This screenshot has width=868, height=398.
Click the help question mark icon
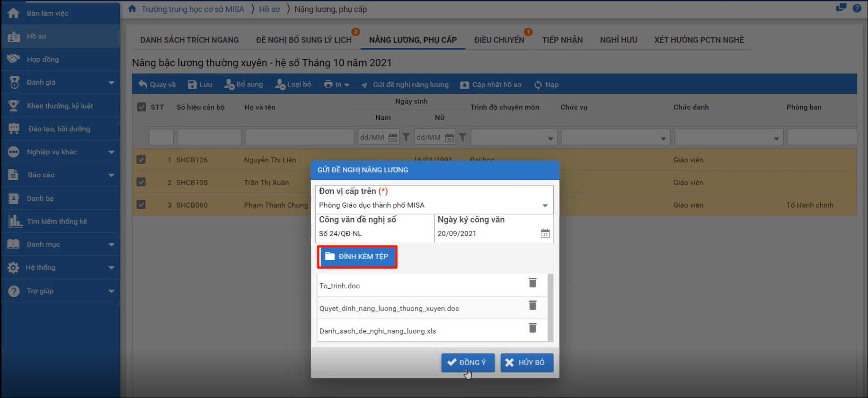pyautogui.click(x=857, y=8)
